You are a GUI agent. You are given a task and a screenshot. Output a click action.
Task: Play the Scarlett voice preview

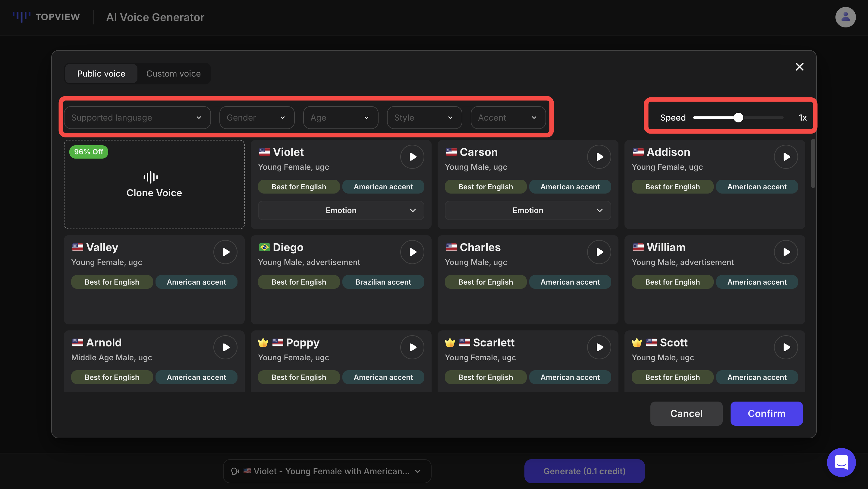tap(599, 347)
